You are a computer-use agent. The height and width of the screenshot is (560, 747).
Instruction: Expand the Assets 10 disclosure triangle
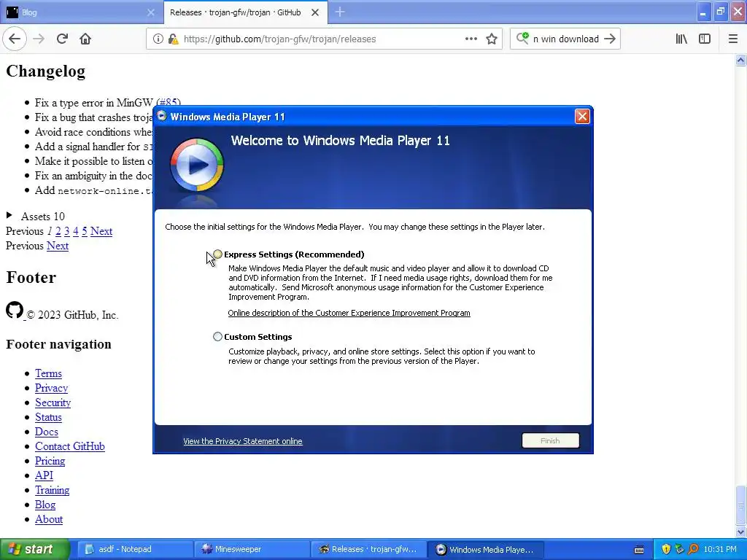tap(9, 215)
